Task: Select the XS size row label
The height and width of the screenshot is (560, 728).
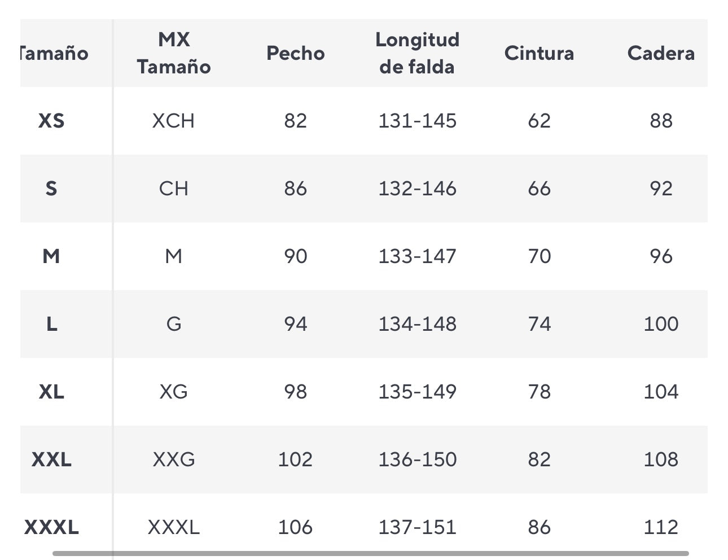Action: click(51, 121)
